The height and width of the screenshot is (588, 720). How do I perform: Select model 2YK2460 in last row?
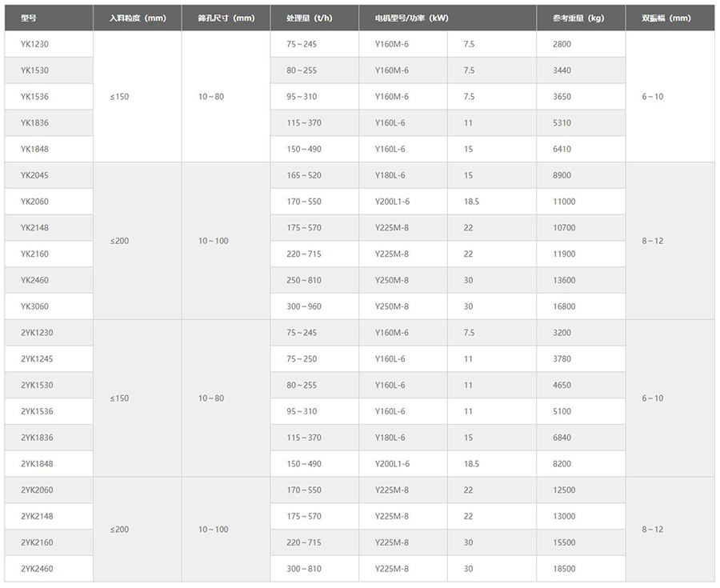pos(49,568)
